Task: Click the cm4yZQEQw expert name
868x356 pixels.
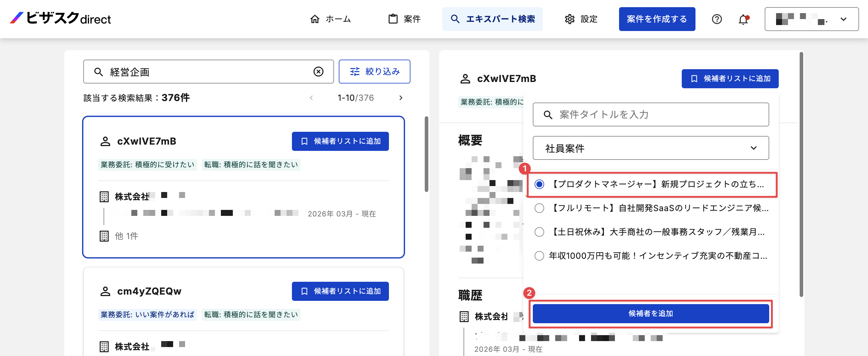Action: 149,291
